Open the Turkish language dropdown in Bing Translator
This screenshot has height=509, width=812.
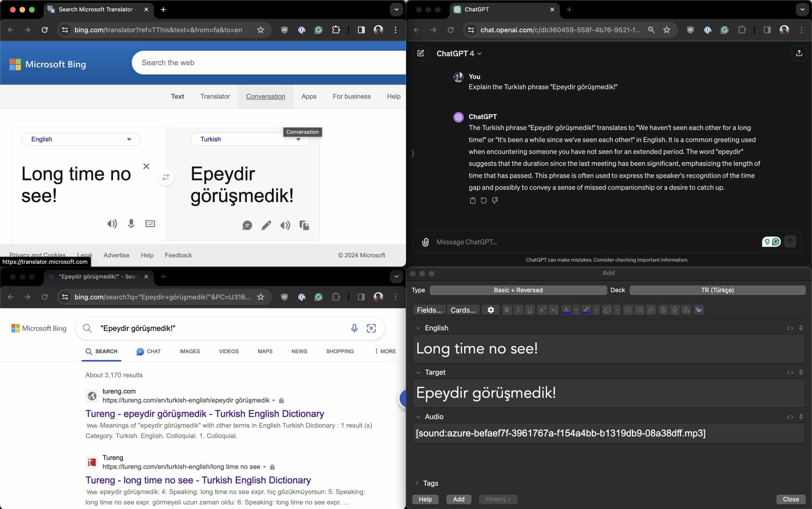298,139
